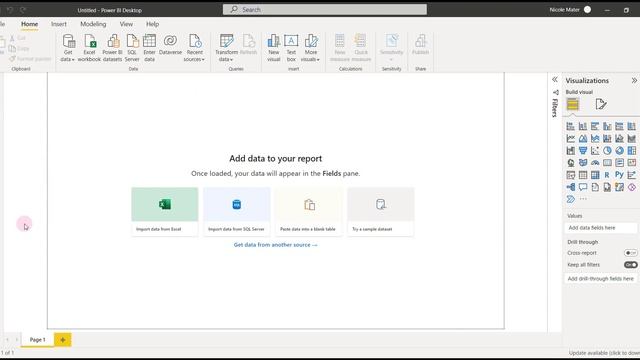Viewport: 640px width, 360px height.
Task: Click the Add drill-through fields here well
Action: (x=601, y=279)
